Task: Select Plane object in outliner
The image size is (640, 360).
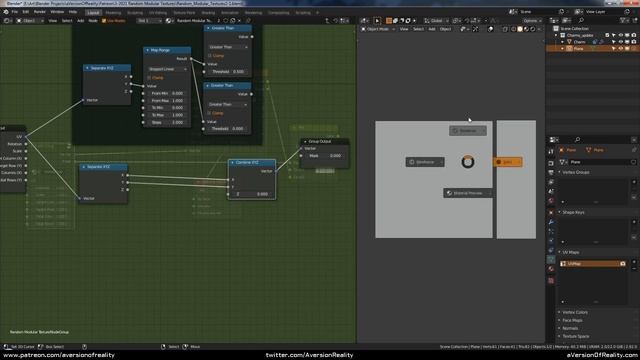Action: (x=578, y=49)
